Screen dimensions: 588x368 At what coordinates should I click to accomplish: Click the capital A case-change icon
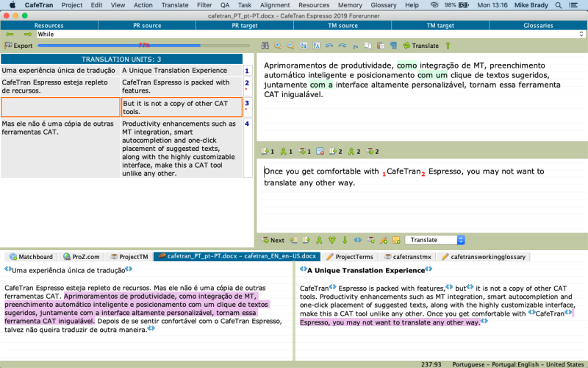pos(316,46)
